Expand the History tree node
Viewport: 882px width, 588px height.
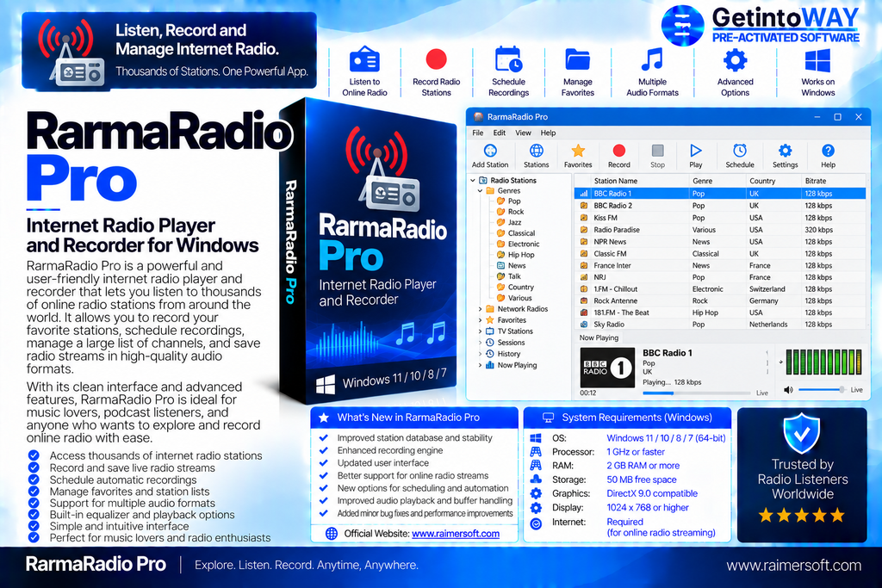pos(481,354)
